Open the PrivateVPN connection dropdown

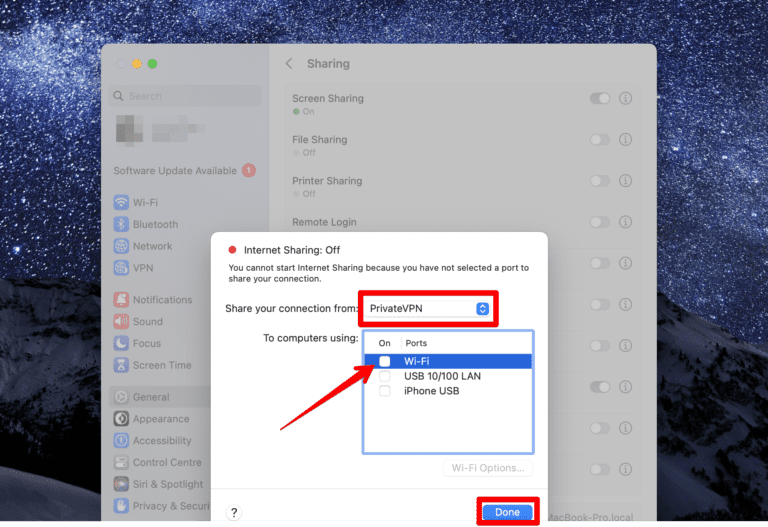(428, 309)
